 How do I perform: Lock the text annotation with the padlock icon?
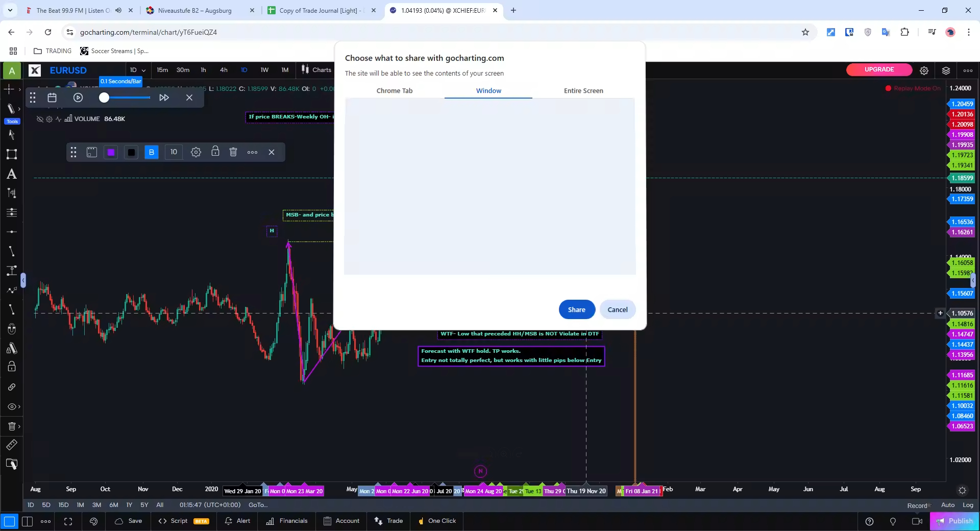point(215,152)
